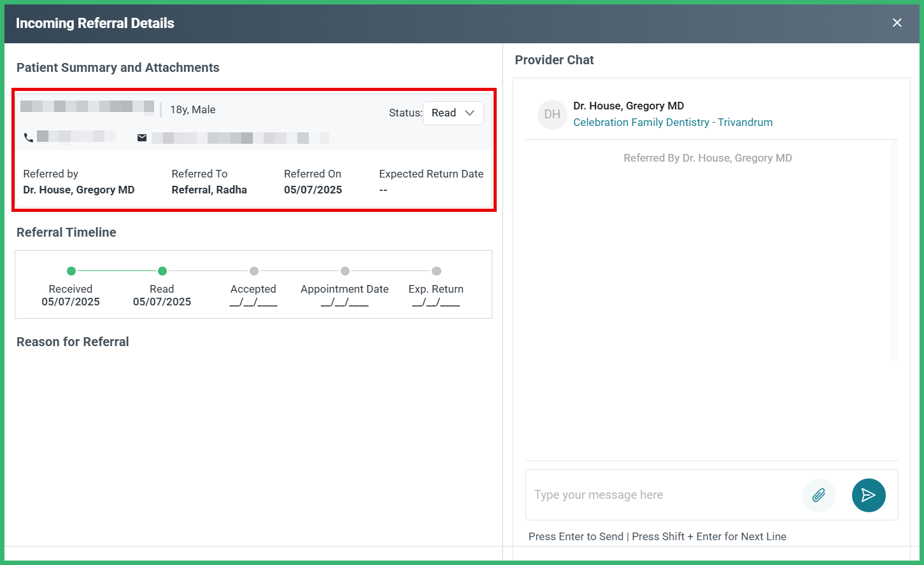This screenshot has width=924, height=565.
Task: Focus the Type your message here field
Action: pos(662,495)
